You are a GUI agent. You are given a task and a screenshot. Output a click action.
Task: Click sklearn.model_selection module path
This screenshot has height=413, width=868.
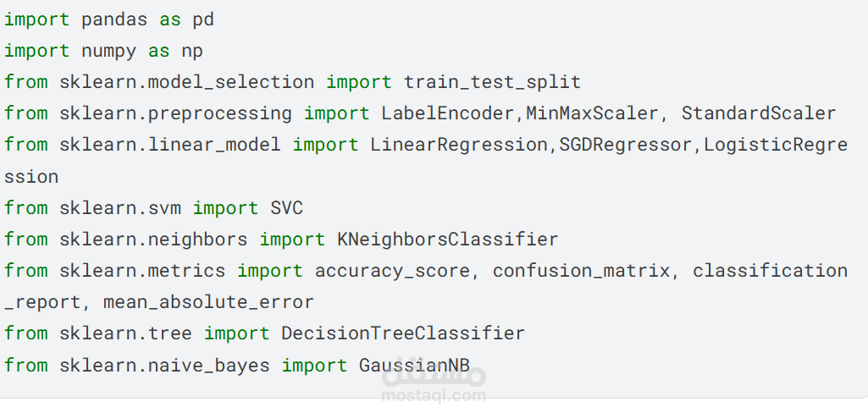187,82
